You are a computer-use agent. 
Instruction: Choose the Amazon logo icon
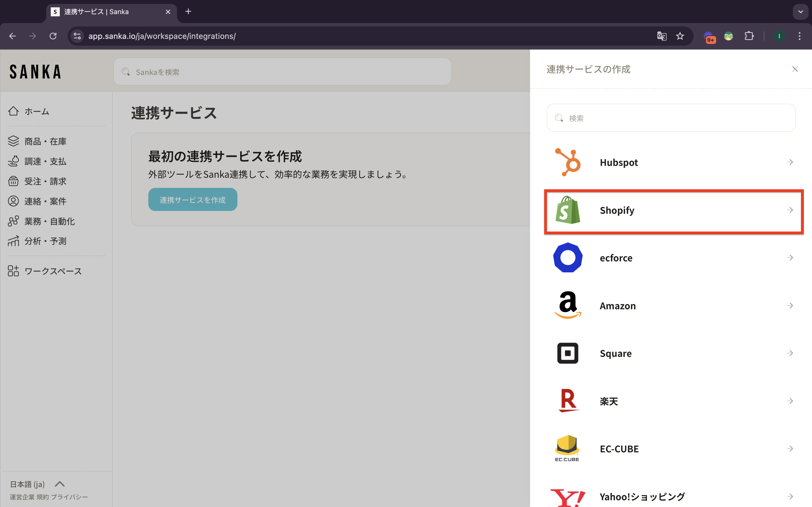[568, 305]
